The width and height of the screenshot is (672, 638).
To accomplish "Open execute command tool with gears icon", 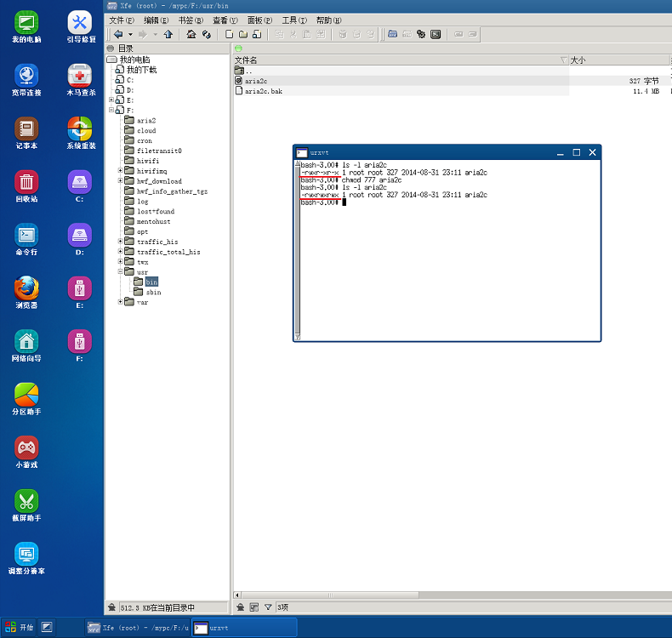I will [421, 34].
